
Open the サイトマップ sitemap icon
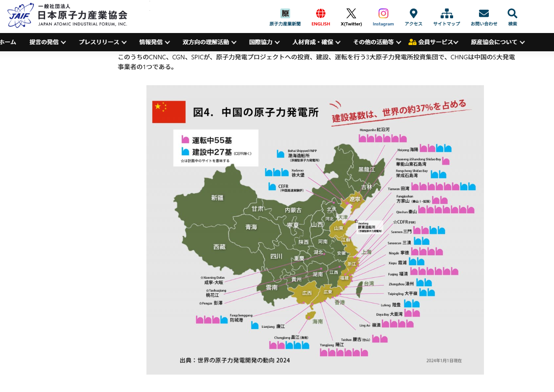pos(446,14)
